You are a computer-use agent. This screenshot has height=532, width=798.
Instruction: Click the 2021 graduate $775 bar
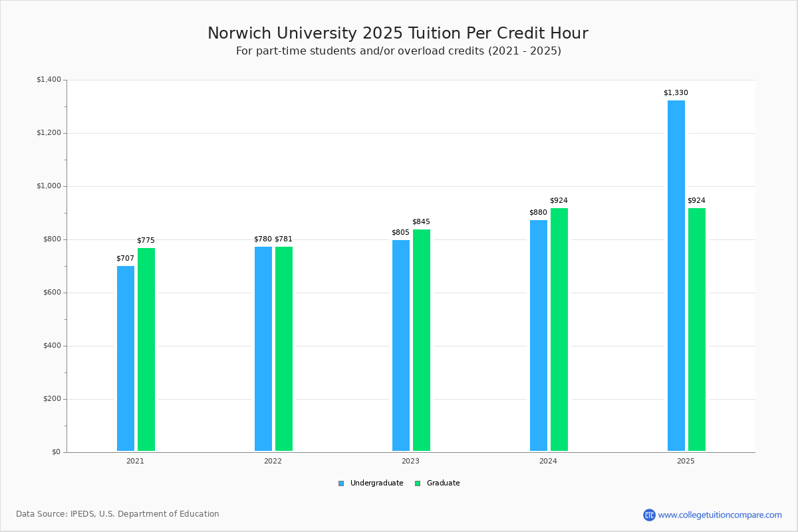(x=146, y=349)
